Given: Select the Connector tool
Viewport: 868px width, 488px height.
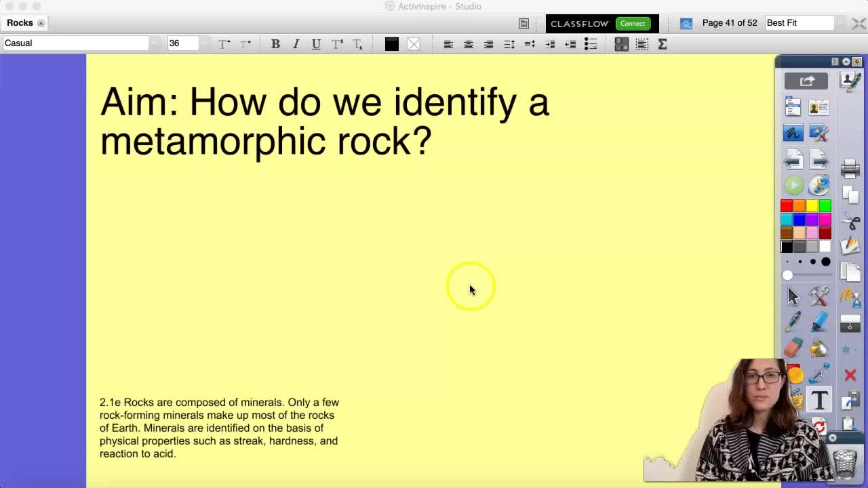Looking at the screenshot, I should (818, 373).
